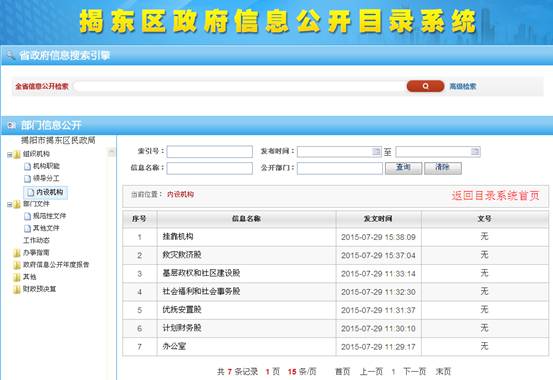Screen dimensions: 553x380
Task: Click the 揭阳市揭东区民政局 tree title
Action: tap(58, 140)
